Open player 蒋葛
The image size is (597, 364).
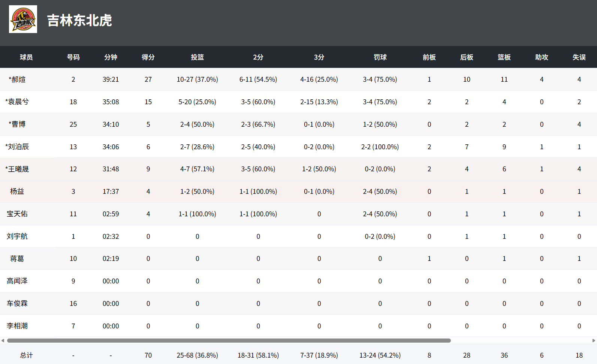[x=17, y=259]
